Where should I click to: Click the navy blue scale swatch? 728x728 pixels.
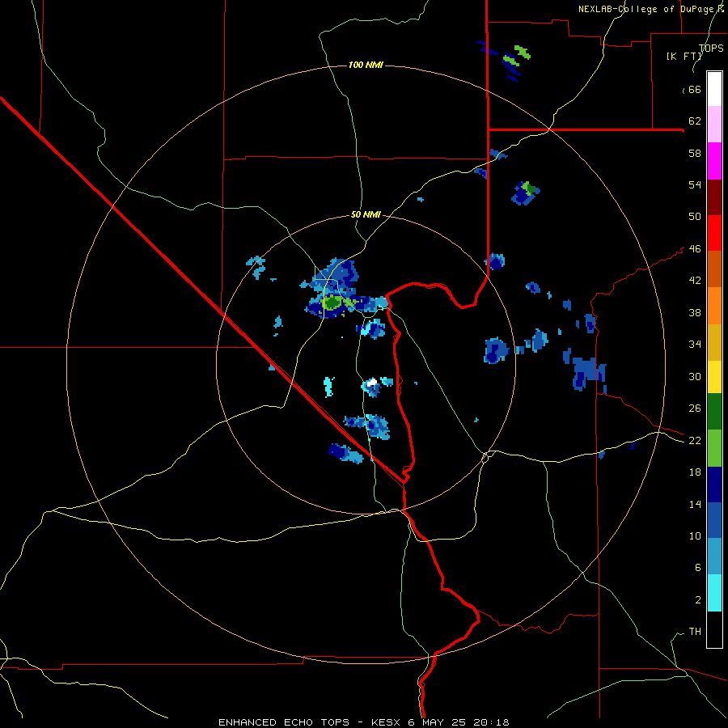pos(714,485)
